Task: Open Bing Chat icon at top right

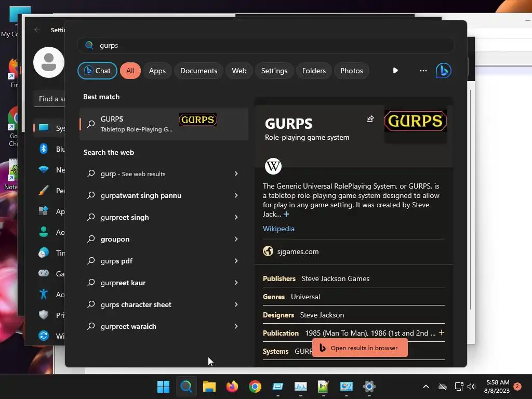Action: [444, 71]
